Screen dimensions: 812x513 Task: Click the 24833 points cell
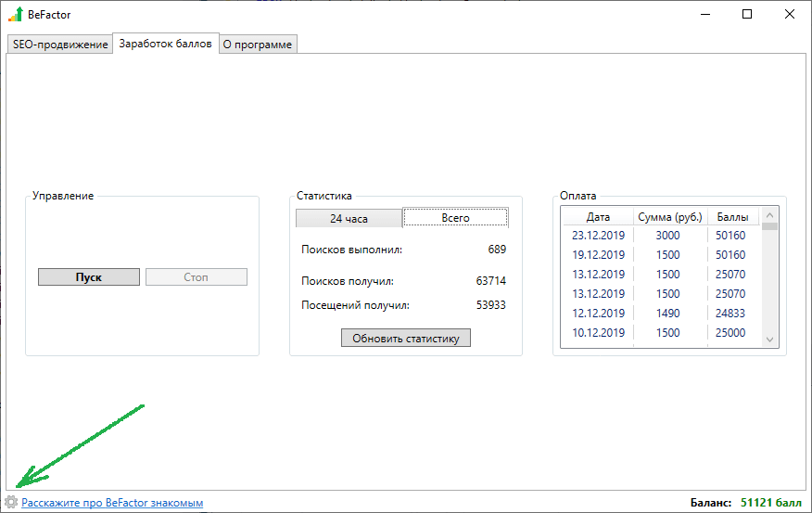click(x=730, y=313)
